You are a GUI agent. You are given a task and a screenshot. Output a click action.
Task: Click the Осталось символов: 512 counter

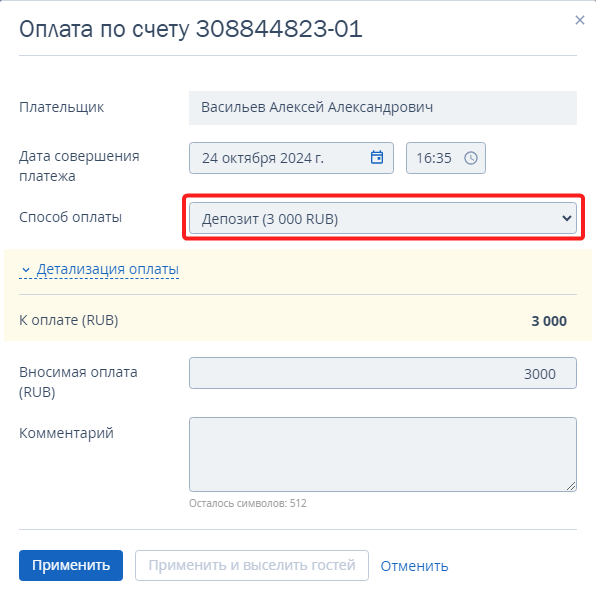pyautogui.click(x=248, y=503)
